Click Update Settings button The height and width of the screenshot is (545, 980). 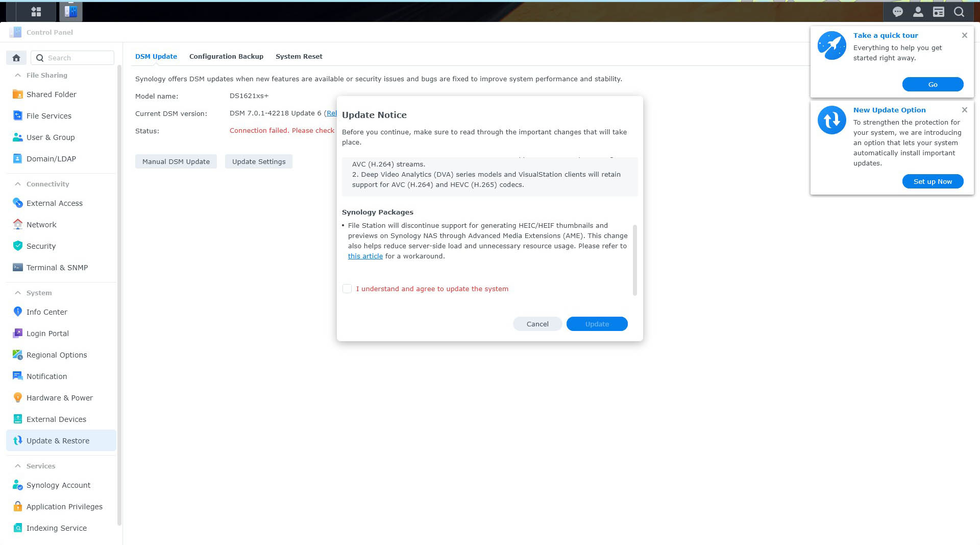tap(259, 161)
